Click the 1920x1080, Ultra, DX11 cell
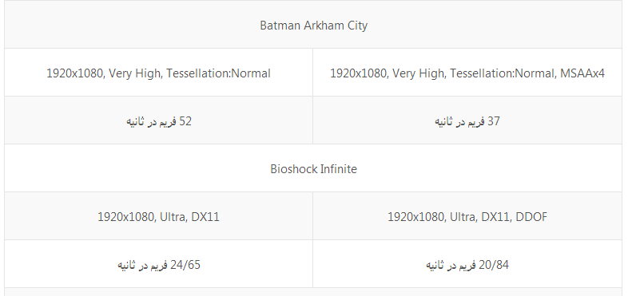This screenshot has height=296, width=644. [x=158, y=216]
